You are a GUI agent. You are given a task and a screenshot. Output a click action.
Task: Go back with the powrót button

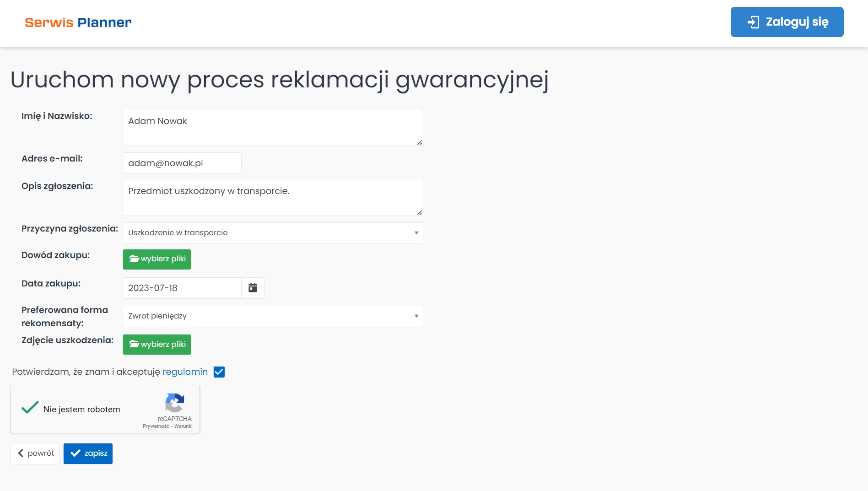click(x=35, y=453)
